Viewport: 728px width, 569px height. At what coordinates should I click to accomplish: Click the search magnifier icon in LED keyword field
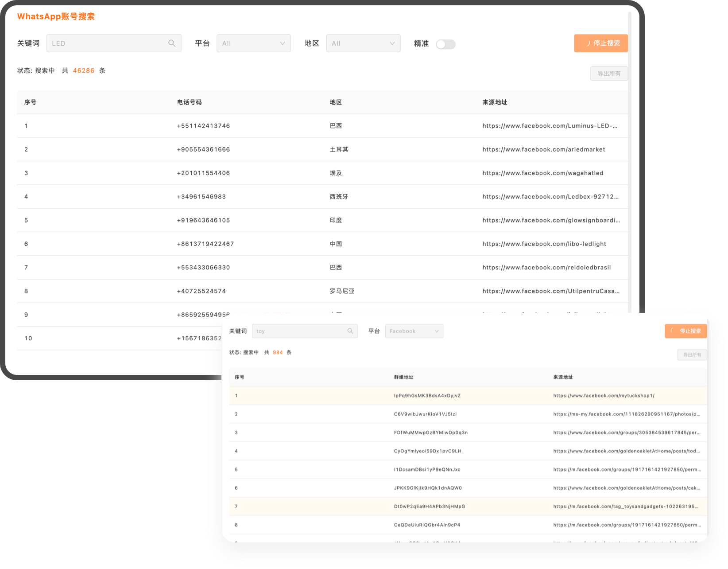click(172, 43)
